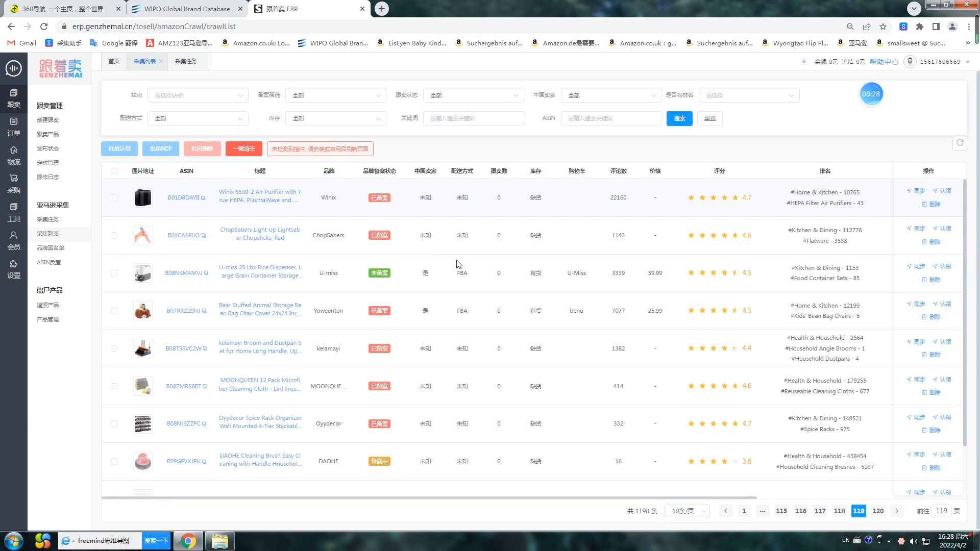Open the 中国卖家 dropdown

[611, 95]
